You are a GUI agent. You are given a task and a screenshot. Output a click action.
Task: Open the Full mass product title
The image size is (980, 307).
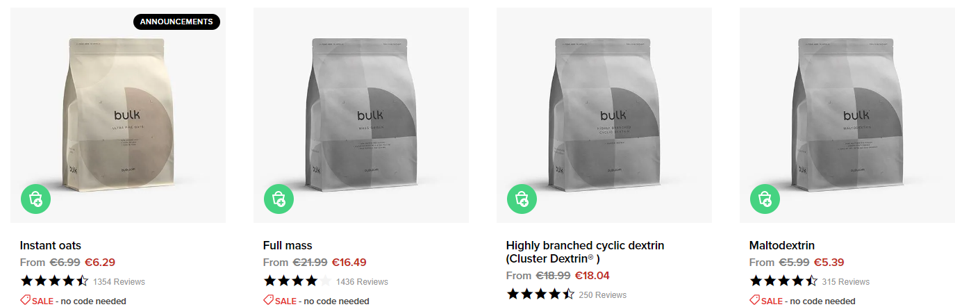(x=288, y=245)
